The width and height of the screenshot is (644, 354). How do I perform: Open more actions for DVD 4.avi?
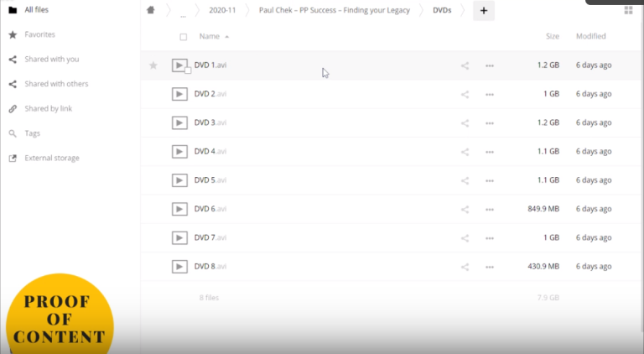click(490, 152)
